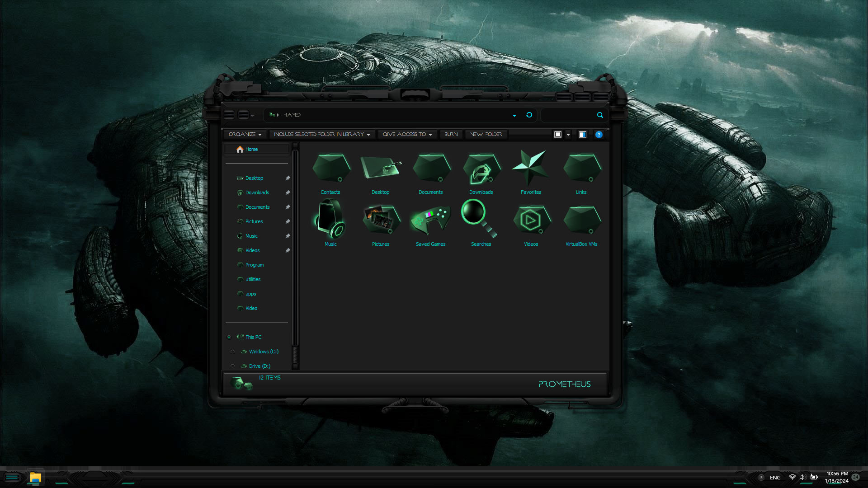This screenshot has width=868, height=488.
Task: Open the address bar history chevron
Action: [x=514, y=115]
